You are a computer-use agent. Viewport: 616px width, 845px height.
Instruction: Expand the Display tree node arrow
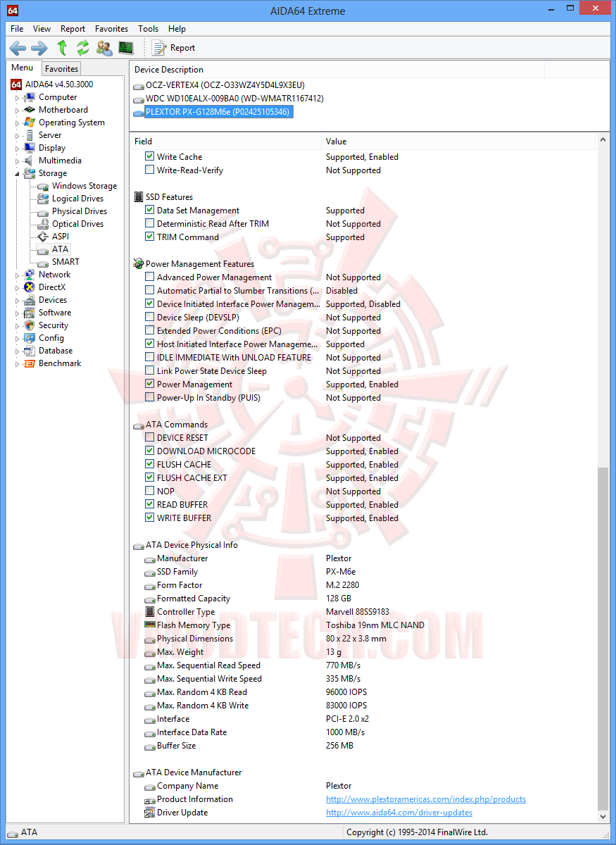pyautogui.click(x=18, y=149)
